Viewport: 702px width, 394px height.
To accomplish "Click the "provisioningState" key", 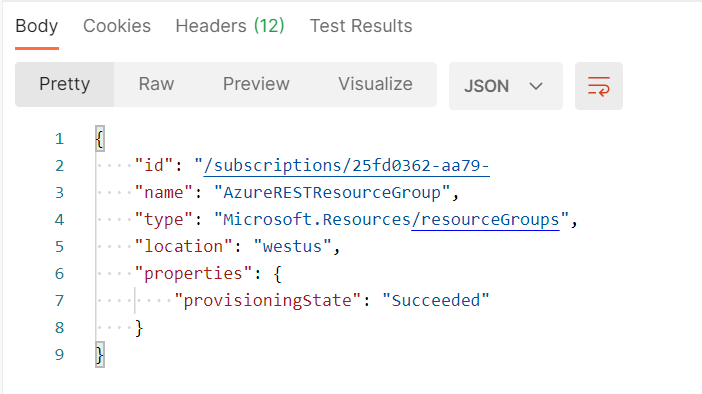I will coord(267,300).
